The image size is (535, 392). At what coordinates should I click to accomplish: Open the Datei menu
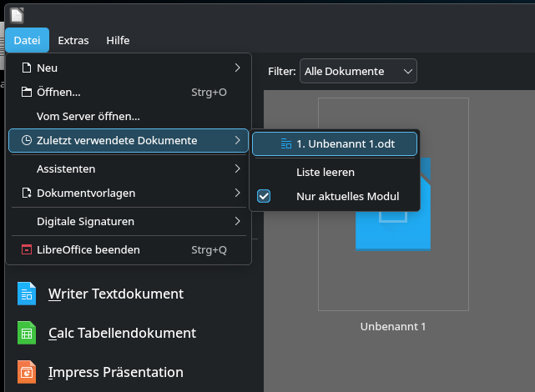(27, 40)
